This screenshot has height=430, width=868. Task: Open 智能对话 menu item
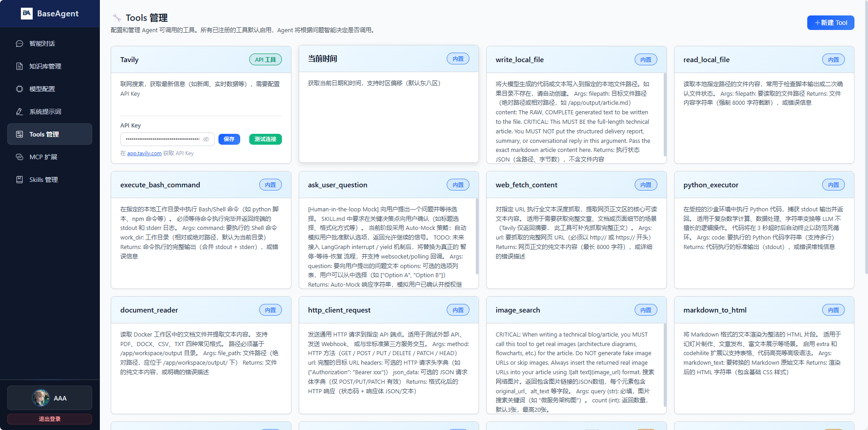pos(50,44)
